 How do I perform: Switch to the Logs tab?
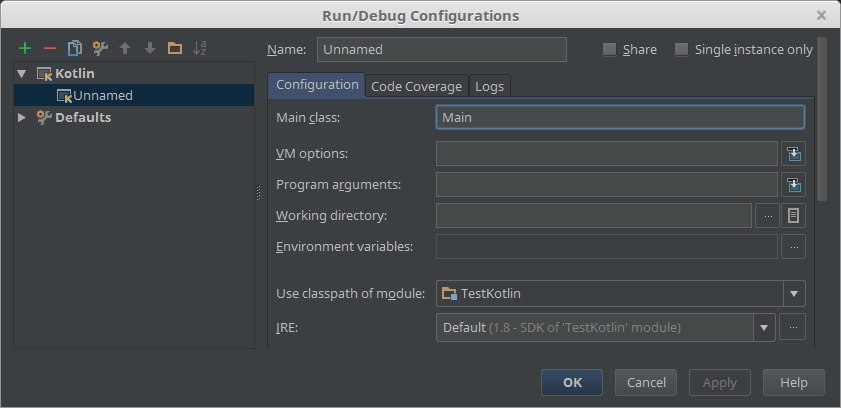(x=490, y=86)
